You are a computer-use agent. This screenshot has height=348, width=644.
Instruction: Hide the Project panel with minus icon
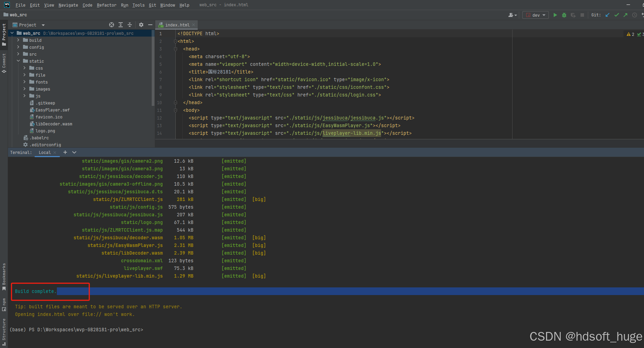pos(150,25)
